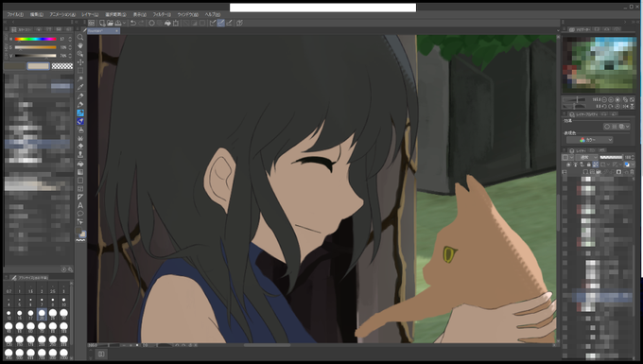Toggle Snap to Grid
This screenshot has height=364, width=643.
[x=229, y=23]
